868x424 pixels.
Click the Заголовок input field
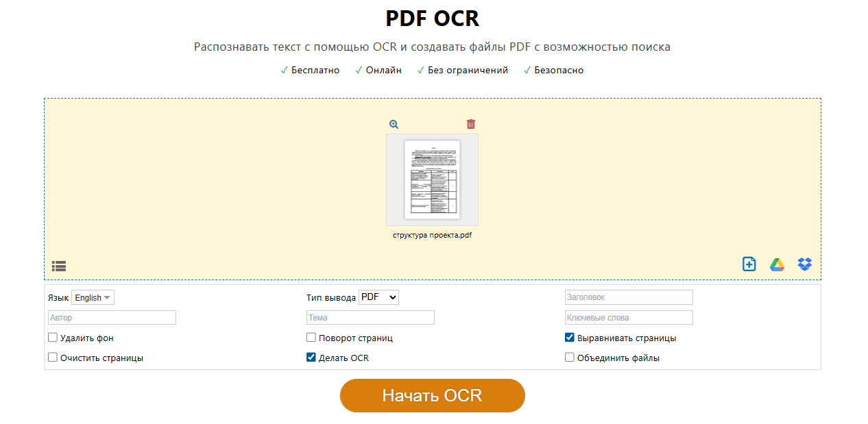point(629,297)
